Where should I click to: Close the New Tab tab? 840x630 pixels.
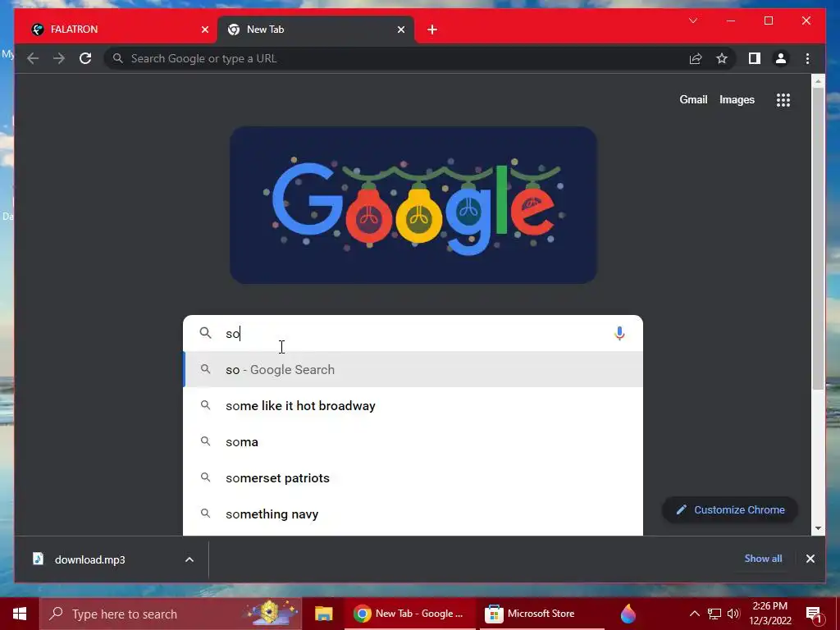point(400,30)
